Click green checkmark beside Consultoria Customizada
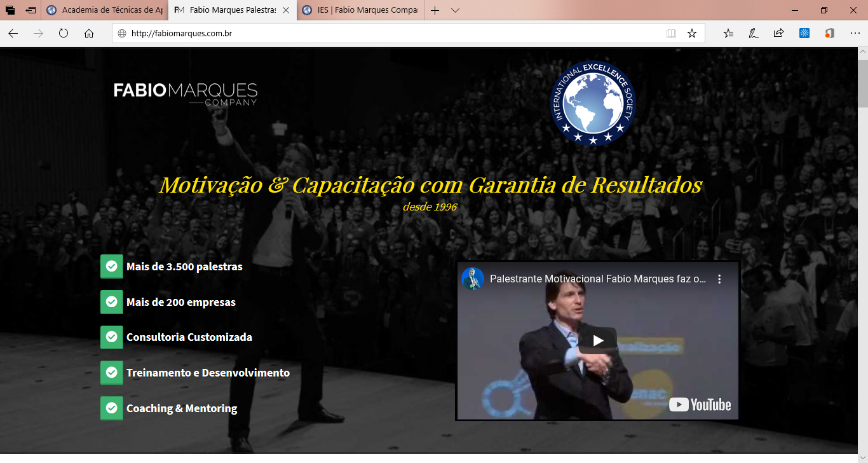Screen dimensions: 868x463 112,337
